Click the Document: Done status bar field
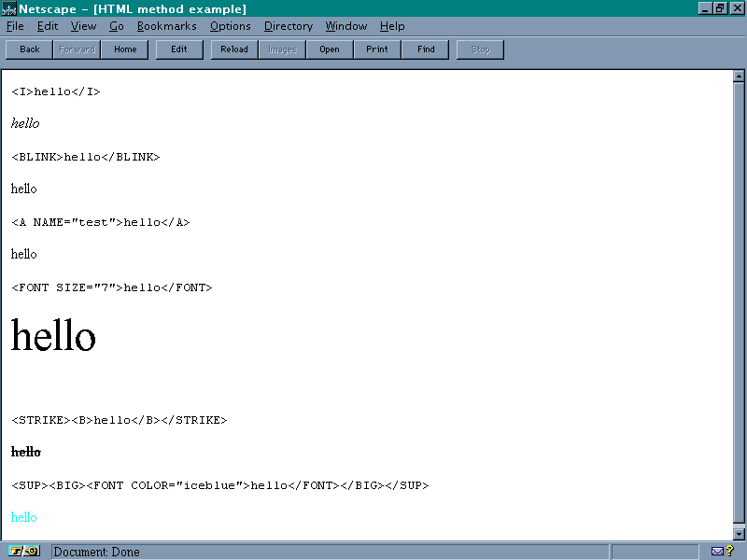The image size is (747, 560). coord(327,552)
